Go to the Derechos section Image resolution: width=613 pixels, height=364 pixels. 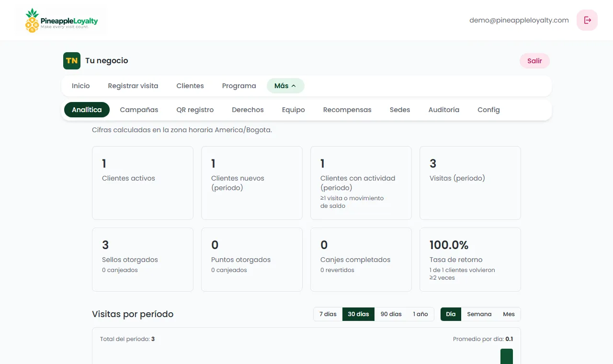248,110
